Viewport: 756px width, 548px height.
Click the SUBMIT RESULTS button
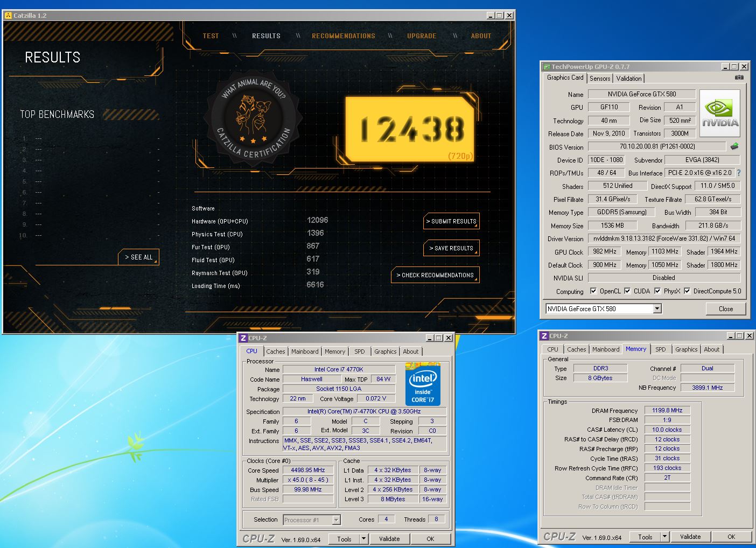pyautogui.click(x=451, y=221)
